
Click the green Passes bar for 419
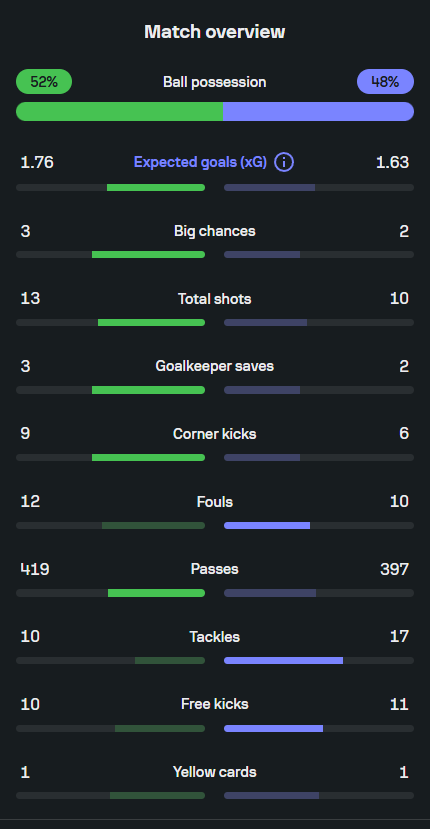[x=157, y=593]
